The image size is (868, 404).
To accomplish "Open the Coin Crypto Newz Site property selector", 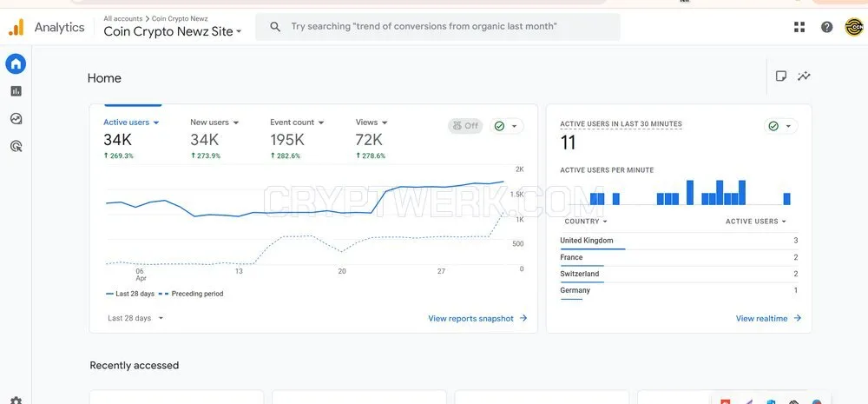I will pyautogui.click(x=173, y=31).
